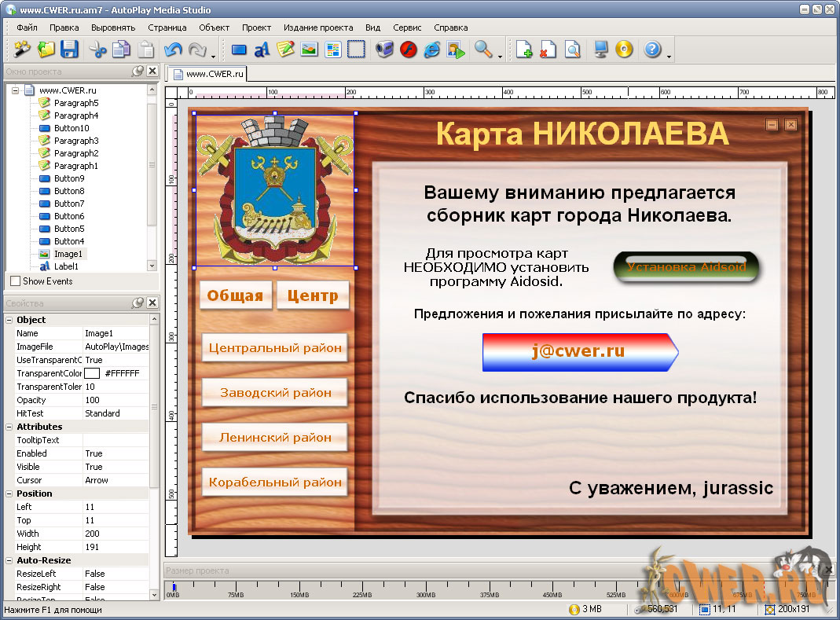840x620 pixels.
Task: Insert a new Label object from toolbar
Action: (x=262, y=50)
